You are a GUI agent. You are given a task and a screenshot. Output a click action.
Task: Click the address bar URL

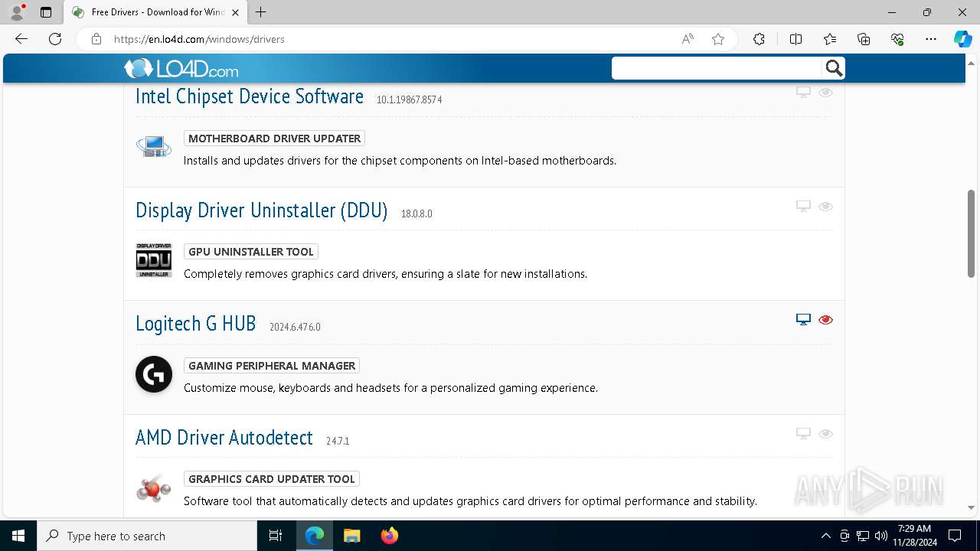pos(199,39)
